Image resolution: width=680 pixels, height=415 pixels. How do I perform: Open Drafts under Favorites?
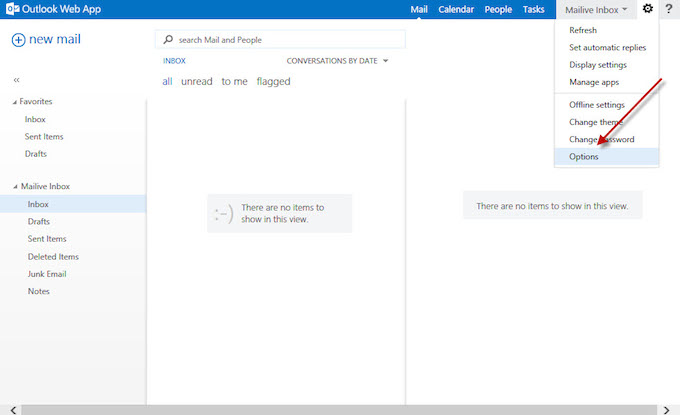(36, 154)
